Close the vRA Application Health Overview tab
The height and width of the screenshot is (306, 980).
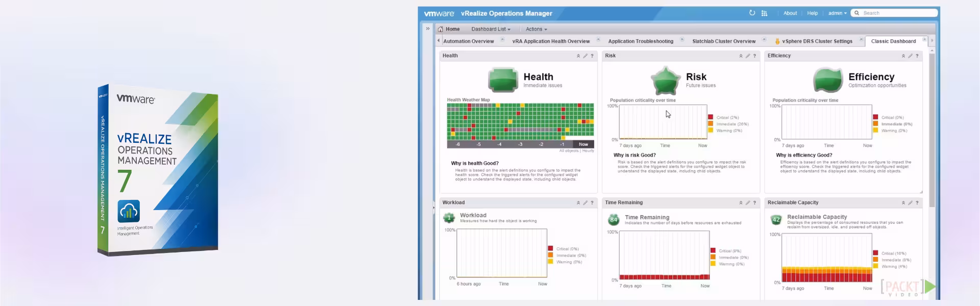[598, 39]
